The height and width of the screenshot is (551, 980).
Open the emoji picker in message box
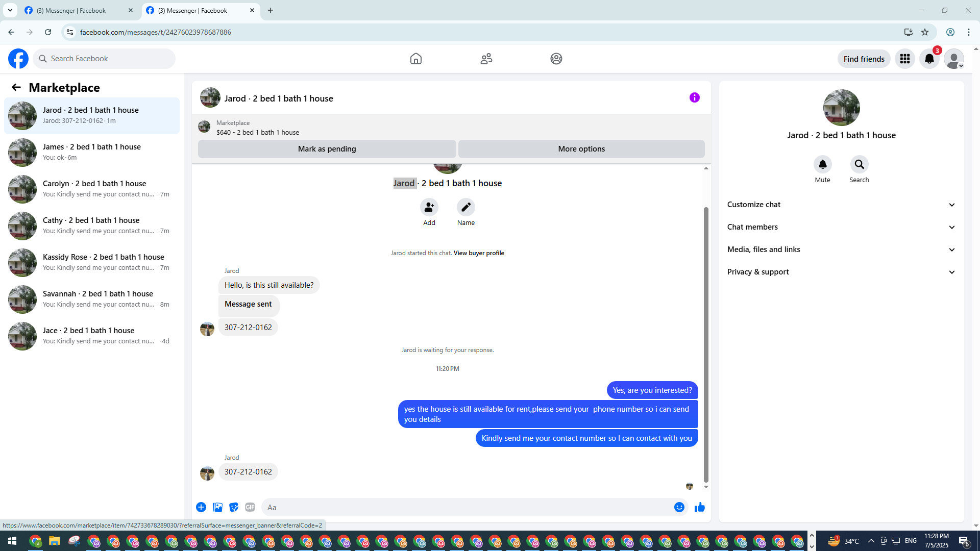coord(679,507)
